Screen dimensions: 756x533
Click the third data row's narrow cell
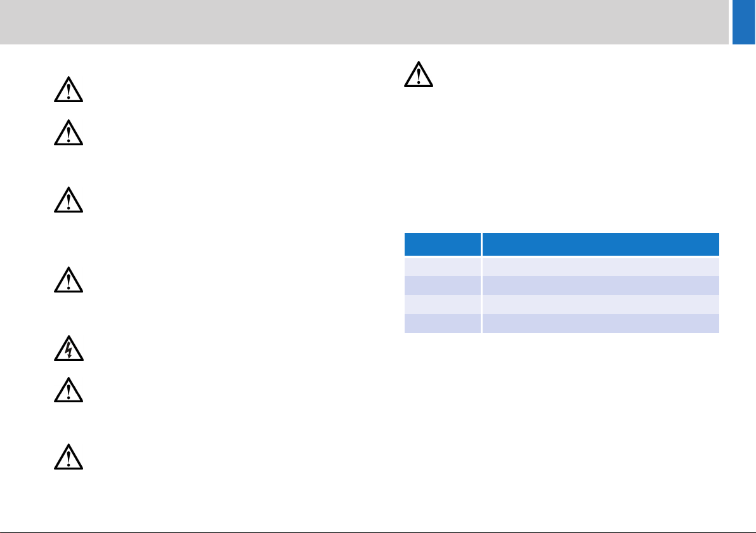coord(443,305)
